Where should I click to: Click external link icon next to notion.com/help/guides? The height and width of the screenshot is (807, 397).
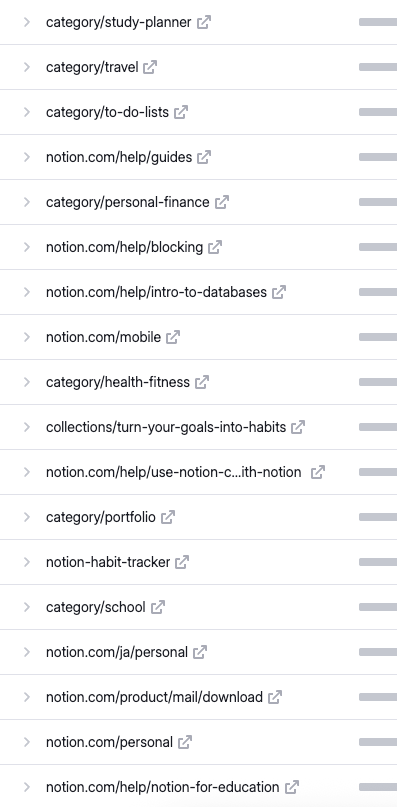(204, 157)
